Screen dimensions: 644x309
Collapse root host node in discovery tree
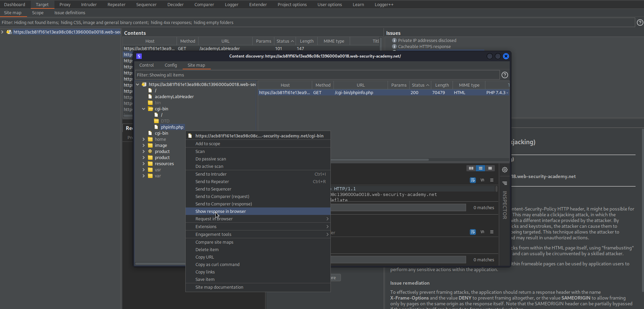pos(138,85)
